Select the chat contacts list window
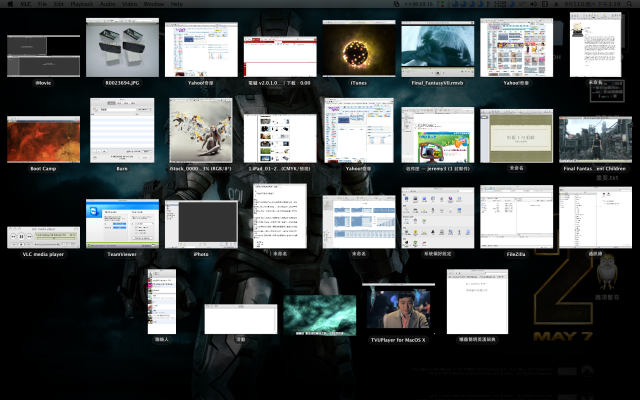 pyautogui.click(x=162, y=302)
